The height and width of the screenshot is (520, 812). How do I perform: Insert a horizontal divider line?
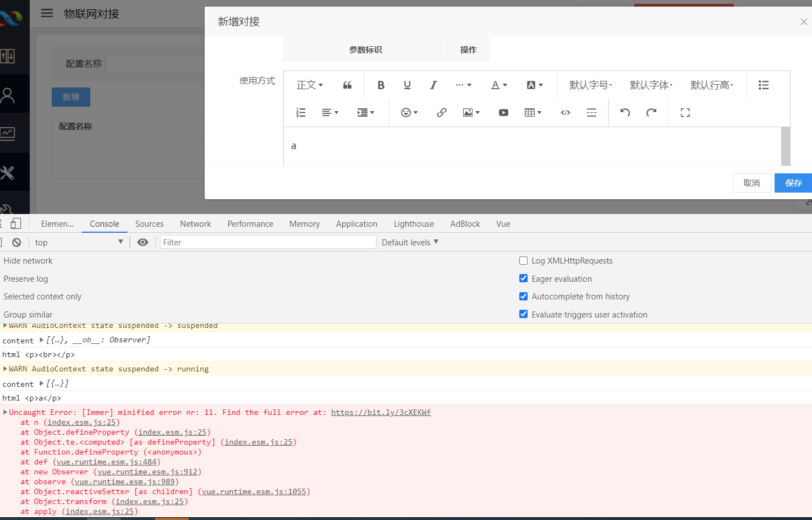tap(592, 113)
